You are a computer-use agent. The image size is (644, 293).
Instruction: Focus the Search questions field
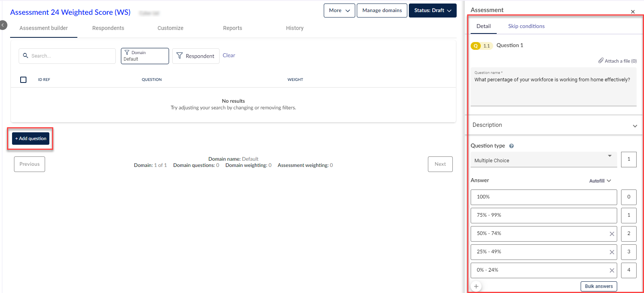coord(67,56)
